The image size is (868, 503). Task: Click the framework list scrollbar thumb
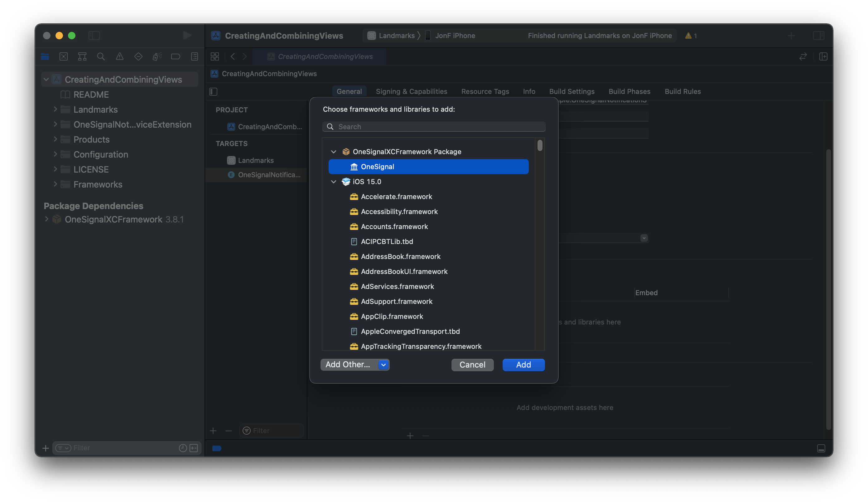click(x=540, y=145)
